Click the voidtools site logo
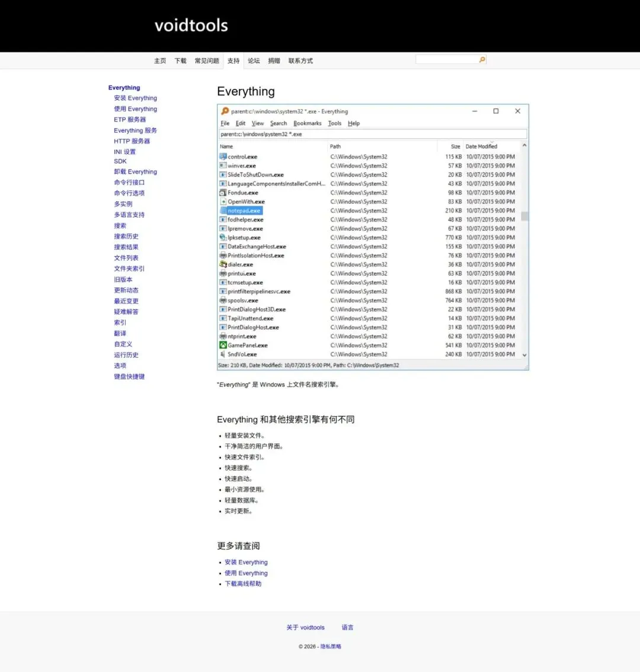Image resolution: width=640 pixels, height=672 pixels. (x=191, y=25)
